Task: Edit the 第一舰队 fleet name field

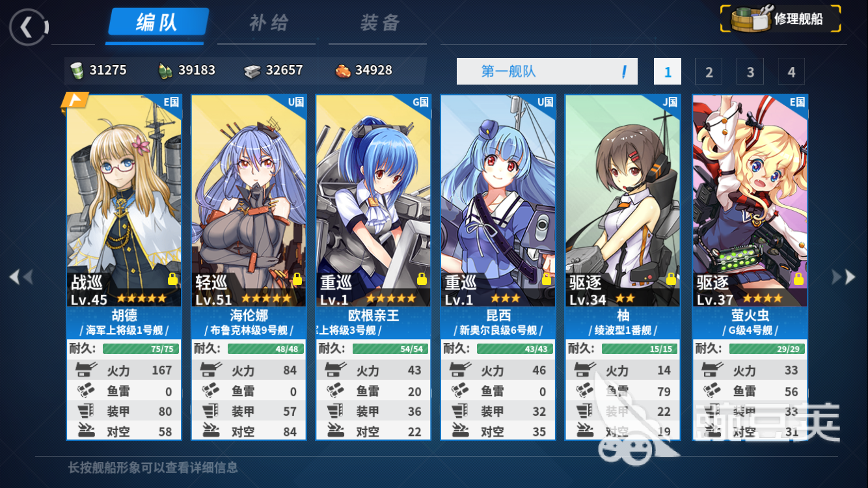Action: coord(547,72)
